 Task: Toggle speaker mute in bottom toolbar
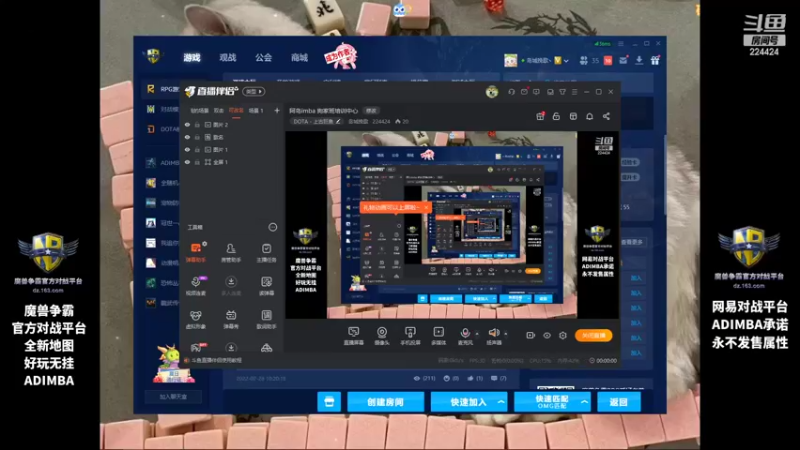pos(493,333)
